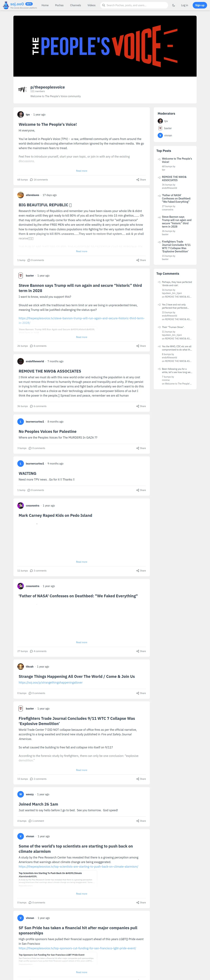
Task: Open the strangethingshappeningallover link
Action: click(x=51, y=683)
